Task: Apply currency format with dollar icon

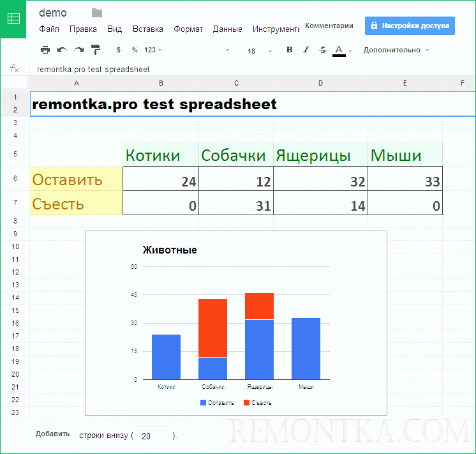Action: [119, 50]
